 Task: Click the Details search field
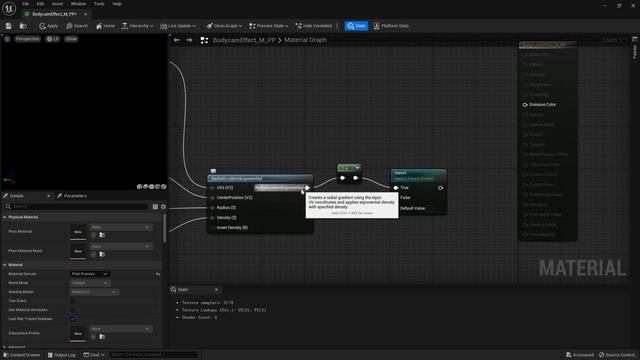76,207
